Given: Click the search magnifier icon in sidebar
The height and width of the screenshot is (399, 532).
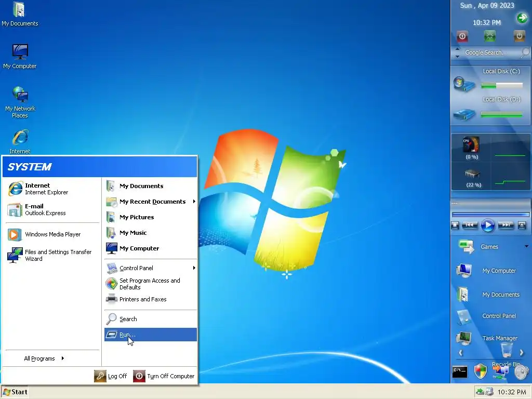Looking at the screenshot, I should pos(525,52).
